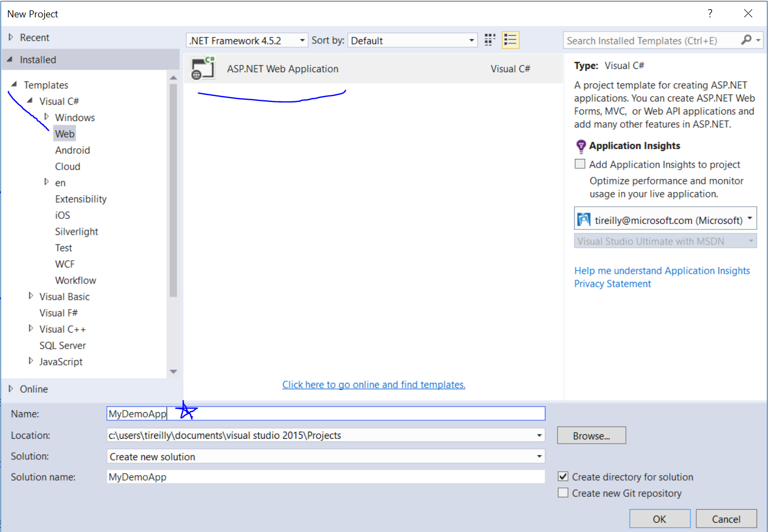Expand the Windows tree node

coord(47,117)
